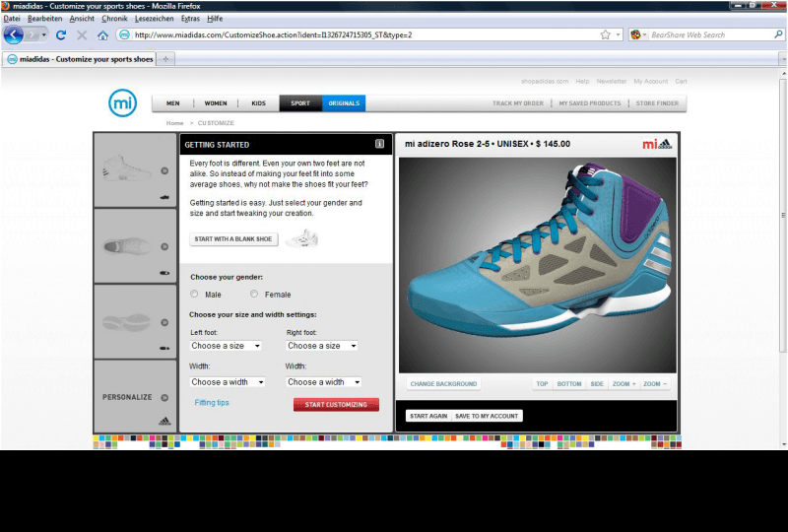The image size is (788, 532).
Task: Click the arrow icon beside the shoe top thumbnail
Action: coord(164,247)
